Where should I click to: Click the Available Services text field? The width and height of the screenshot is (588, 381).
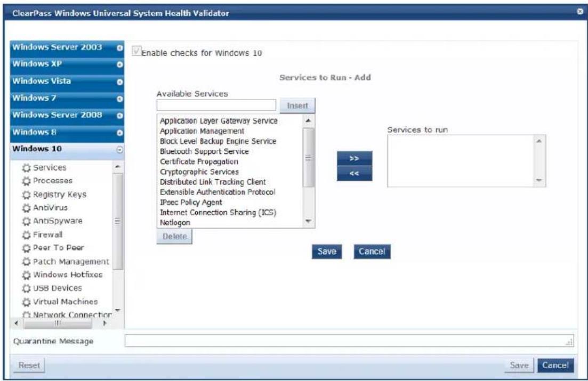click(216, 105)
